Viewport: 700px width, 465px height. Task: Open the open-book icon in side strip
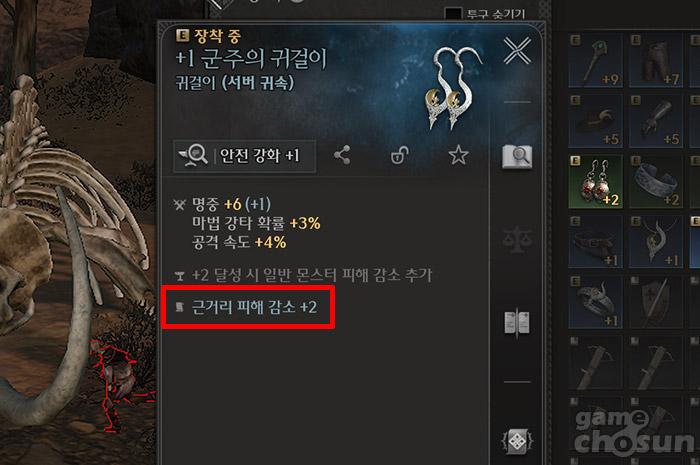[517, 322]
